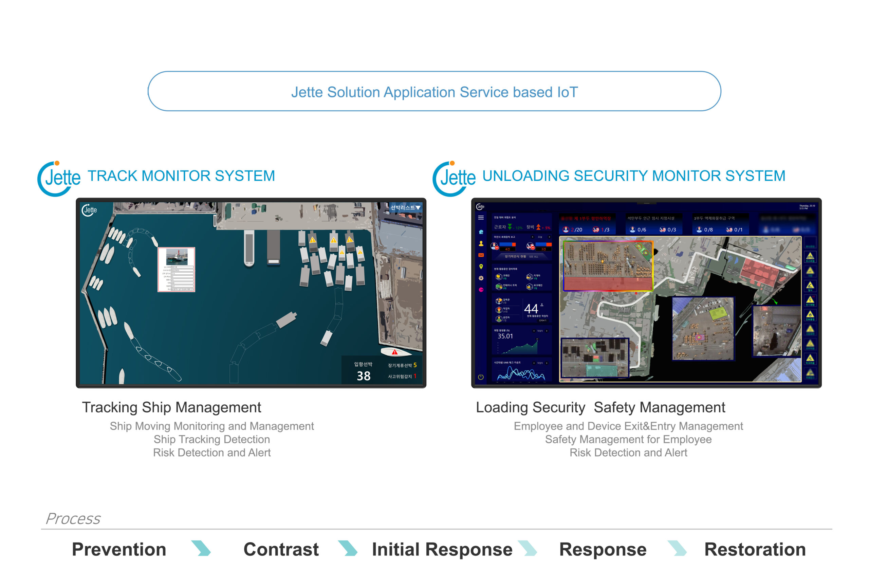Click the equipment icon beside 1/3
This screenshot has width=869, height=588.
[596, 229]
